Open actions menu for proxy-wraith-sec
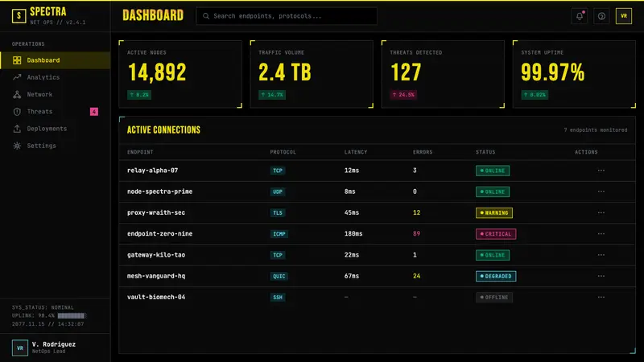This screenshot has width=644, height=362. click(x=601, y=212)
